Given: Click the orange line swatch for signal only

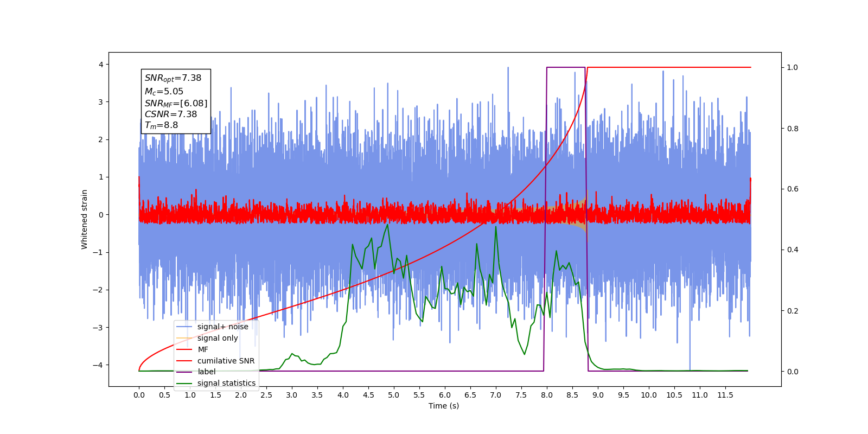Looking at the screenshot, I should (184, 338).
